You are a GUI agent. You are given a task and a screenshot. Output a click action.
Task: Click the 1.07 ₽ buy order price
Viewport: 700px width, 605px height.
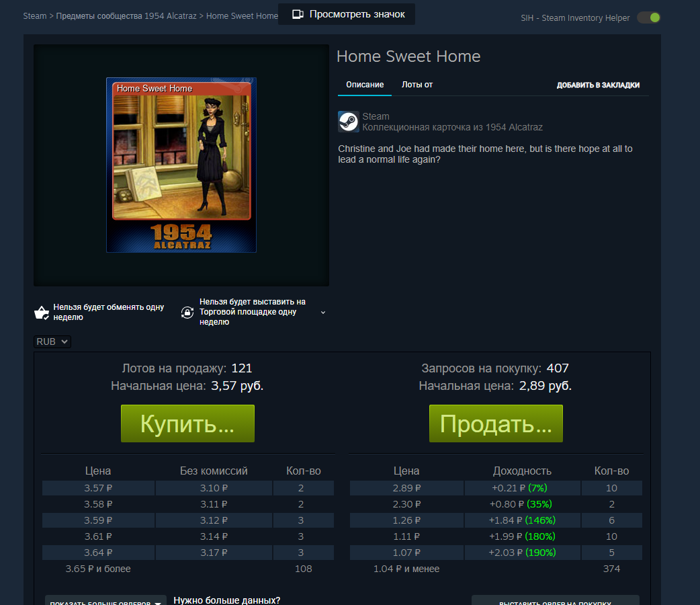point(406,553)
